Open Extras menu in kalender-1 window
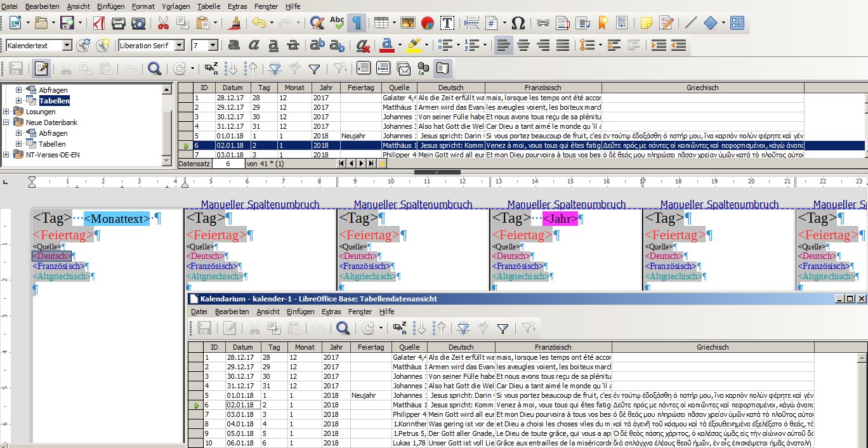The height and width of the screenshot is (448, 868). point(331,312)
